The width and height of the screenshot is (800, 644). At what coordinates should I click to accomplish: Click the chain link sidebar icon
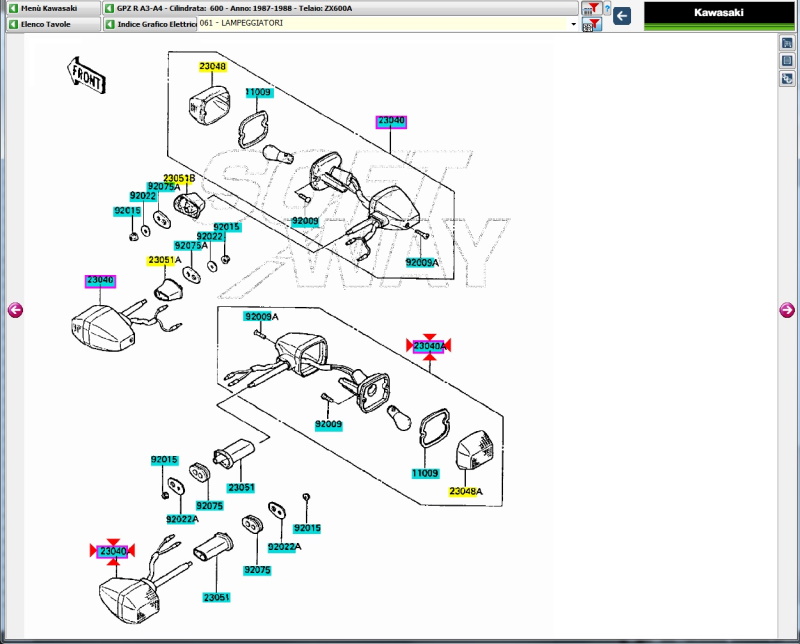pyautogui.click(x=787, y=78)
